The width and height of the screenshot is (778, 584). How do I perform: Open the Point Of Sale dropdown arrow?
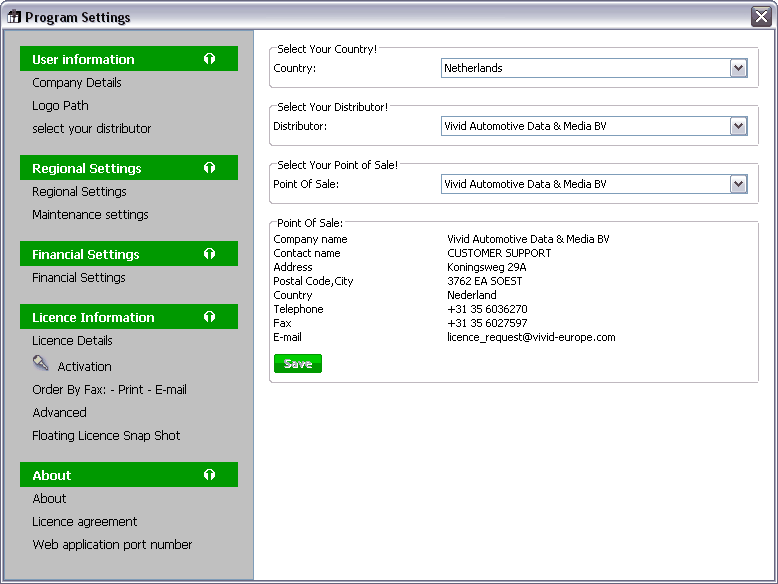pyautogui.click(x=738, y=184)
